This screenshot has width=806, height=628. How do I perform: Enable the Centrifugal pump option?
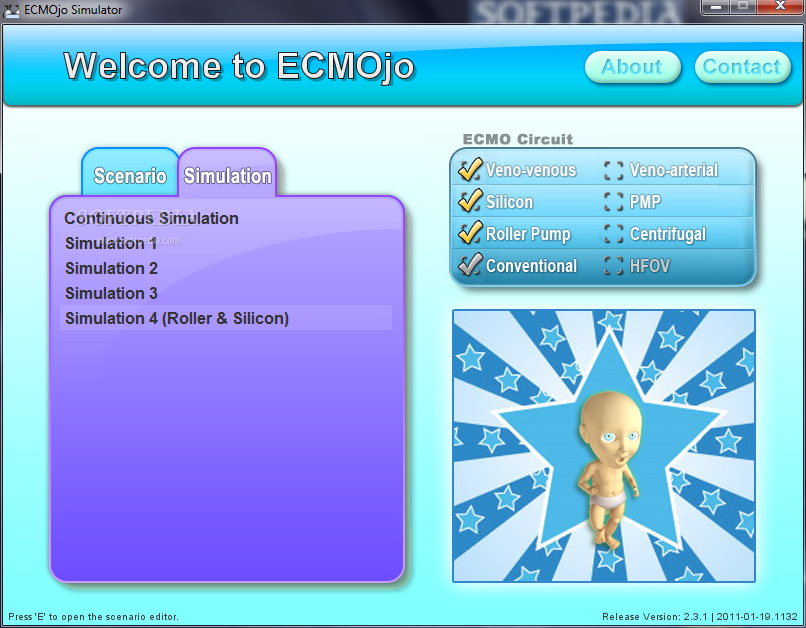[613, 234]
